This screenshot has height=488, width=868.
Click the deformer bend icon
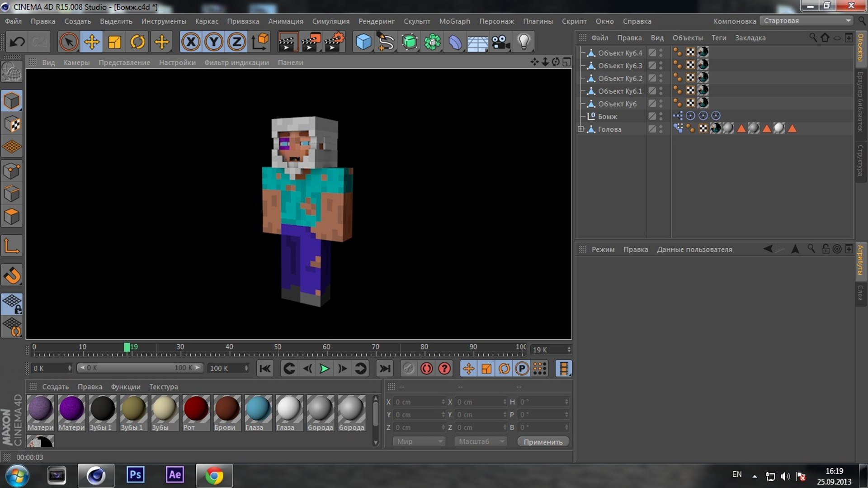pos(455,42)
